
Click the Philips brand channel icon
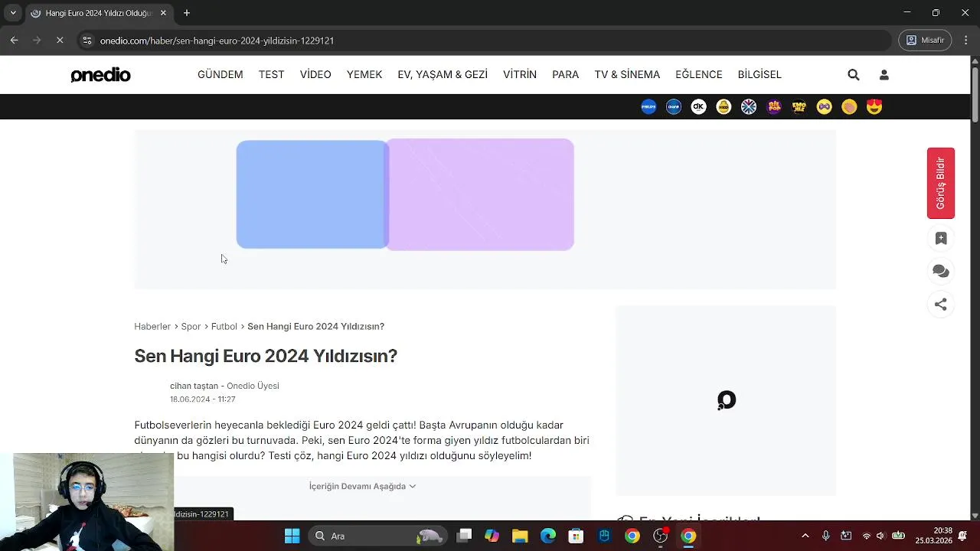tap(648, 107)
